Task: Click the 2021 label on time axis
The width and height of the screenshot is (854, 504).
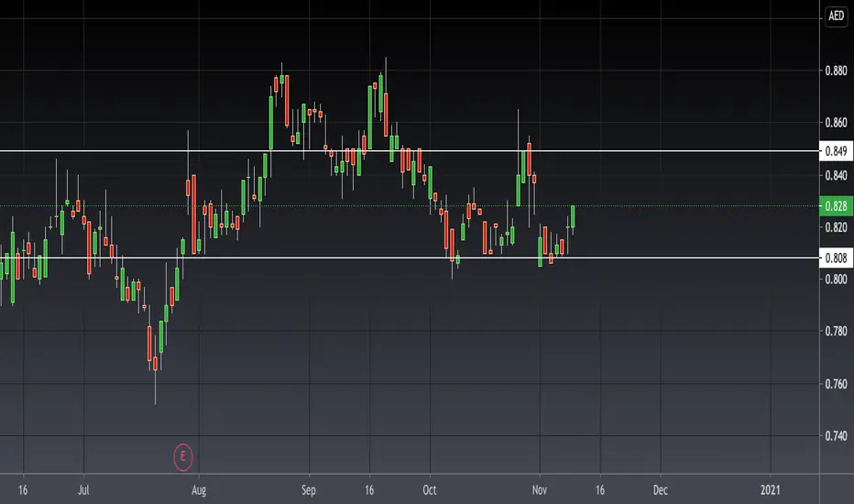Action: [771, 490]
